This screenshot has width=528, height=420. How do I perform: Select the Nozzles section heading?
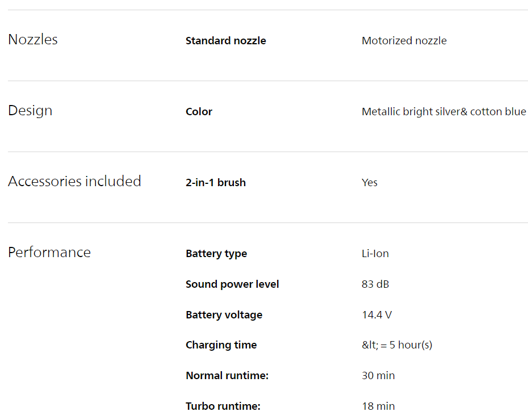33,40
